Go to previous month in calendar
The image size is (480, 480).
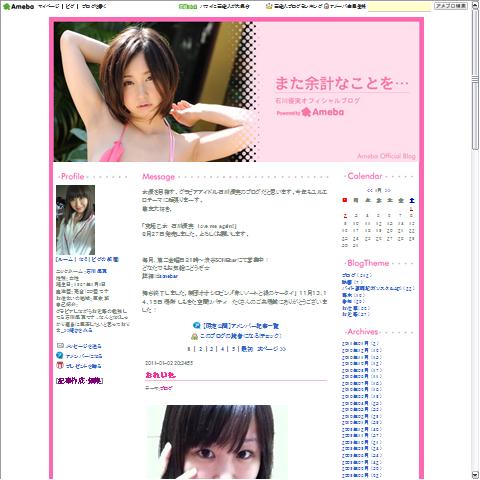pyautogui.click(x=370, y=190)
